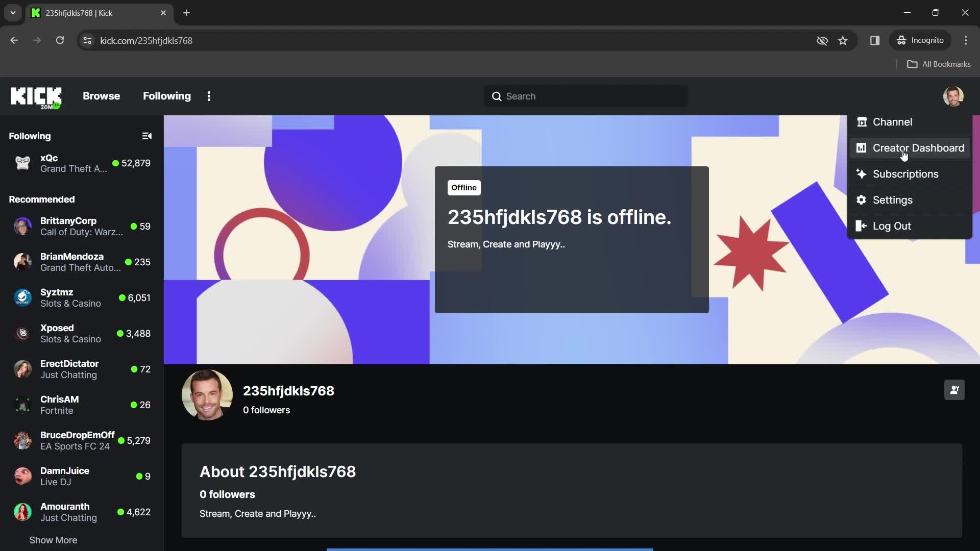
Task: Open the Browse page
Action: [x=101, y=96]
